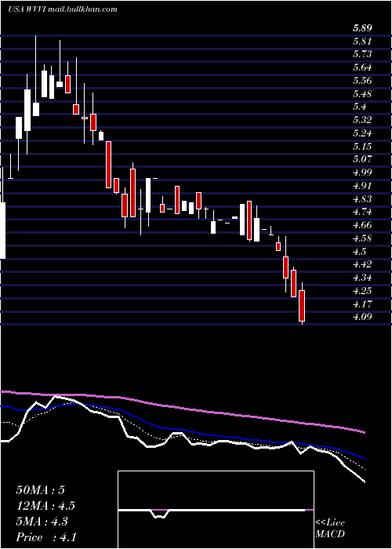Screen dimensions: 392x549
Task: Click the 4.34 price axis label
Action: [362, 278]
